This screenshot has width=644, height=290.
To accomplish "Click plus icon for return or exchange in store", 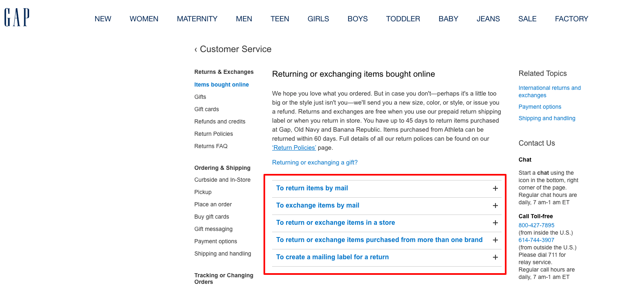I will pos(495,223).
